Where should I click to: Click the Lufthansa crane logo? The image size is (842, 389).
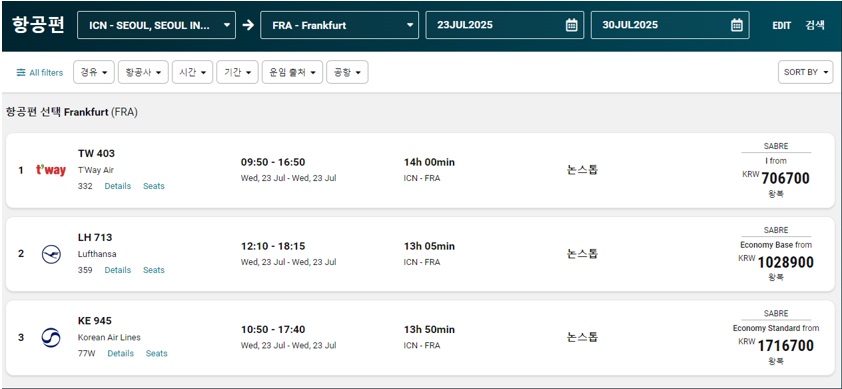(x=51, y=254)
